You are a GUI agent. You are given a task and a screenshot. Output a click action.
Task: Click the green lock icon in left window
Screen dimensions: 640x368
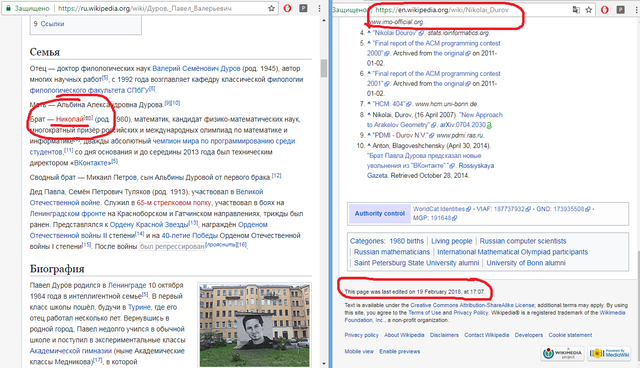8,8
